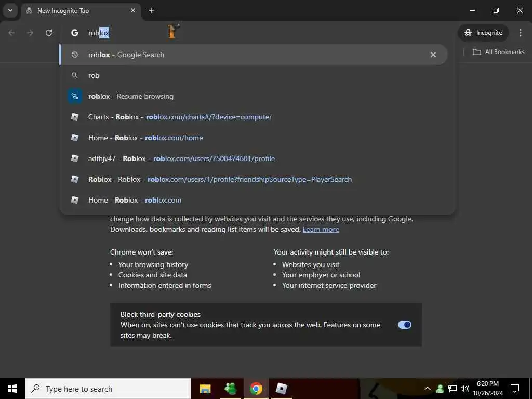The width and height of the screenshot is (532, 399).
Task: Show hidden system tray icons
Action: point(428,389)
